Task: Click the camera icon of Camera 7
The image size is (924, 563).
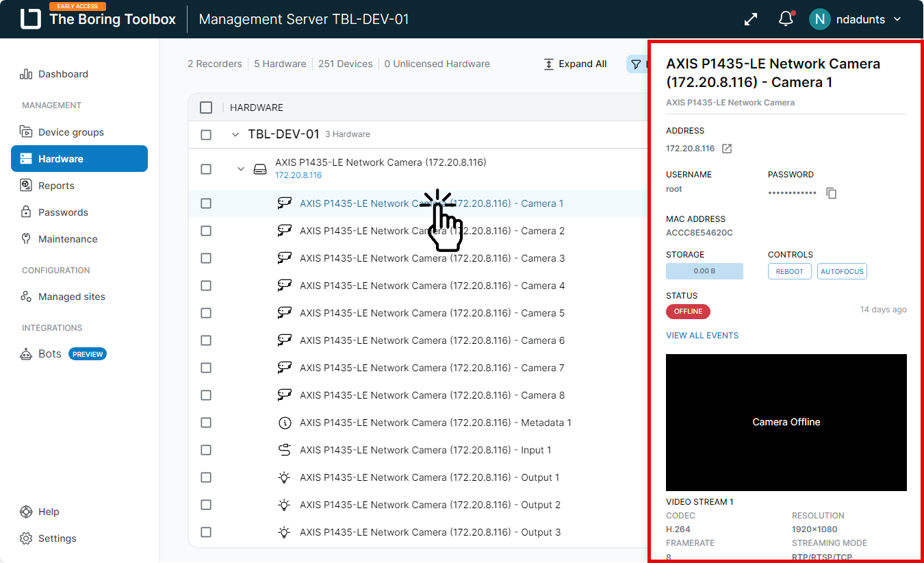Action: (285, 368)
